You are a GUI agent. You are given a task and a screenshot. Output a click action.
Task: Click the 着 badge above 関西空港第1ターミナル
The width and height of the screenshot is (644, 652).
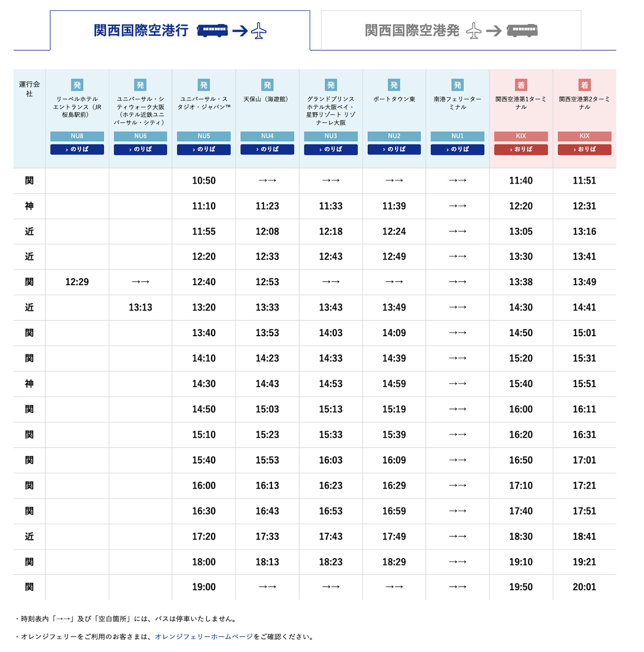point(521,85)
